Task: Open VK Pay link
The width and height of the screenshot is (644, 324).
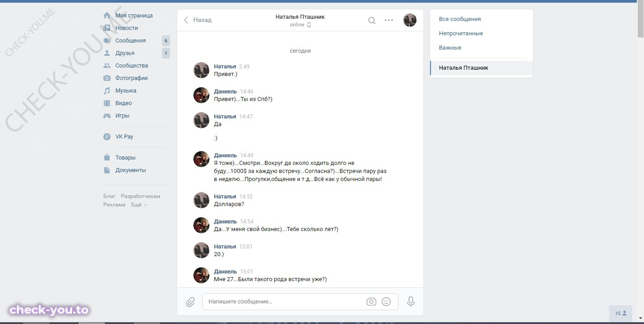Action: coord(124,137)
